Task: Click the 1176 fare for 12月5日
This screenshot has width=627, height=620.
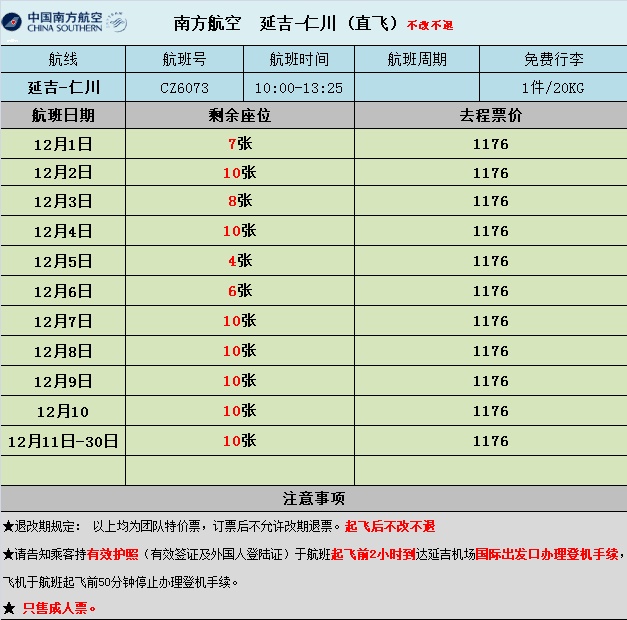Action: pyautogui.click(x=491, y=261)
